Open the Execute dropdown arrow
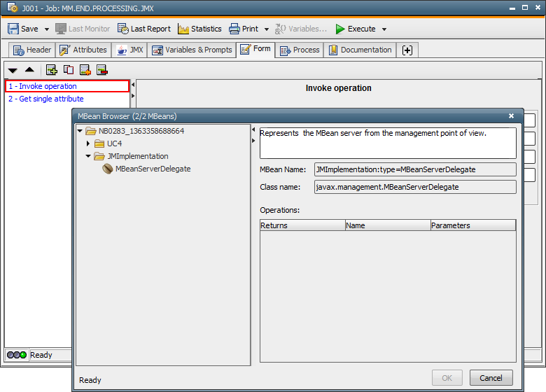The width and height of the screenshot is (546, 392). [384, 29]
